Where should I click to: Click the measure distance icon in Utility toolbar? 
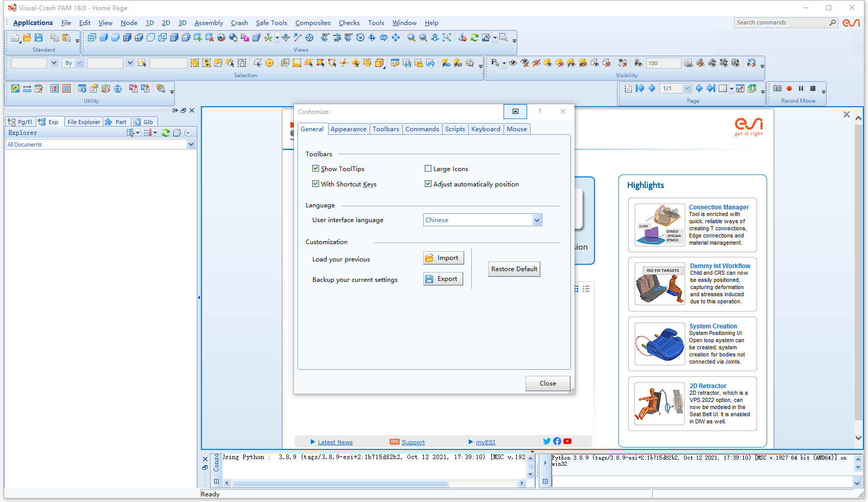coord(27,88)
